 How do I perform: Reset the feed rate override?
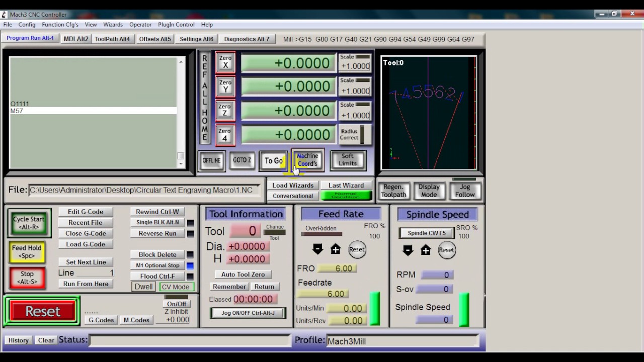(357, 249)
